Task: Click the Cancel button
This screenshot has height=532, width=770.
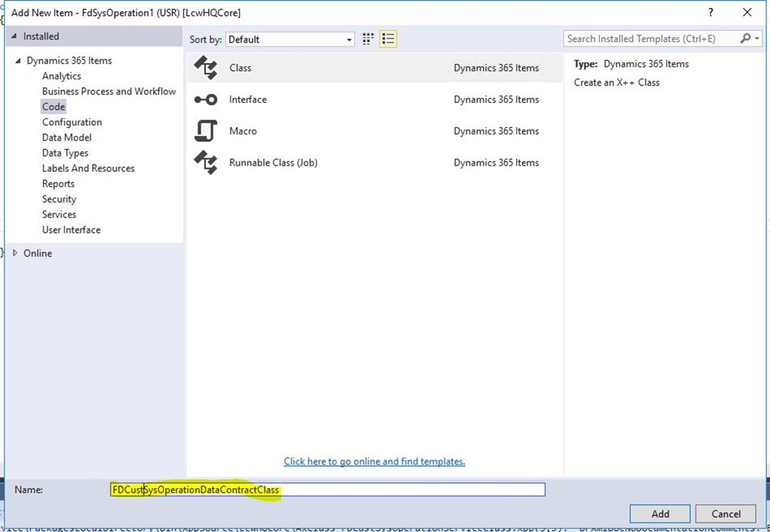Action: (x=726, y=514)
